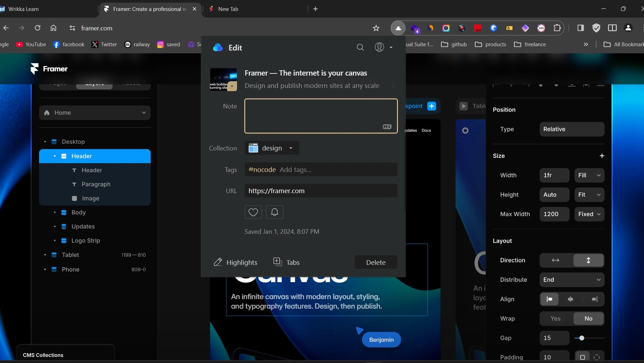Set Wrap to No
This screenshot has height=363, width=644.
[x=588, y=319]
